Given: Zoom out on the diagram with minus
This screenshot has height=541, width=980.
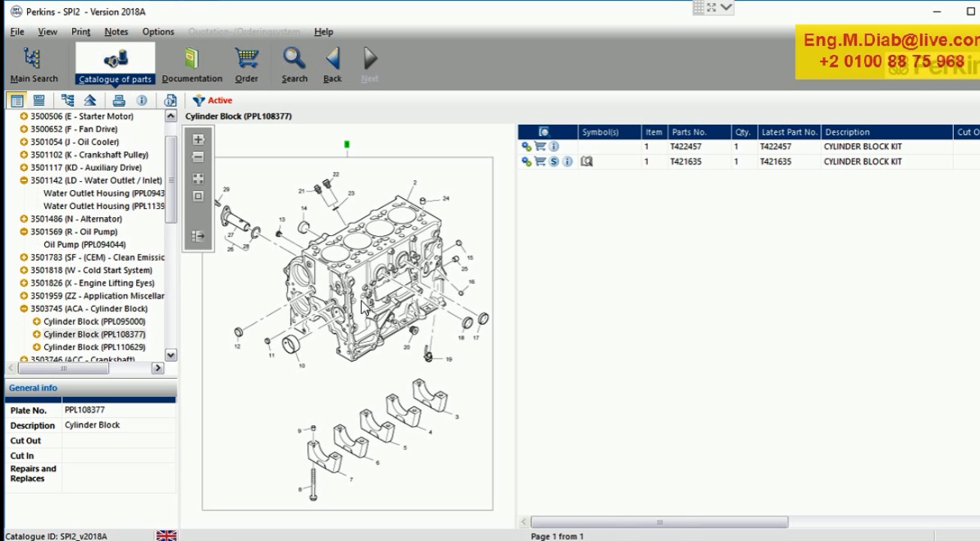Looking at the screenshot, I should (x=198, y=157).
